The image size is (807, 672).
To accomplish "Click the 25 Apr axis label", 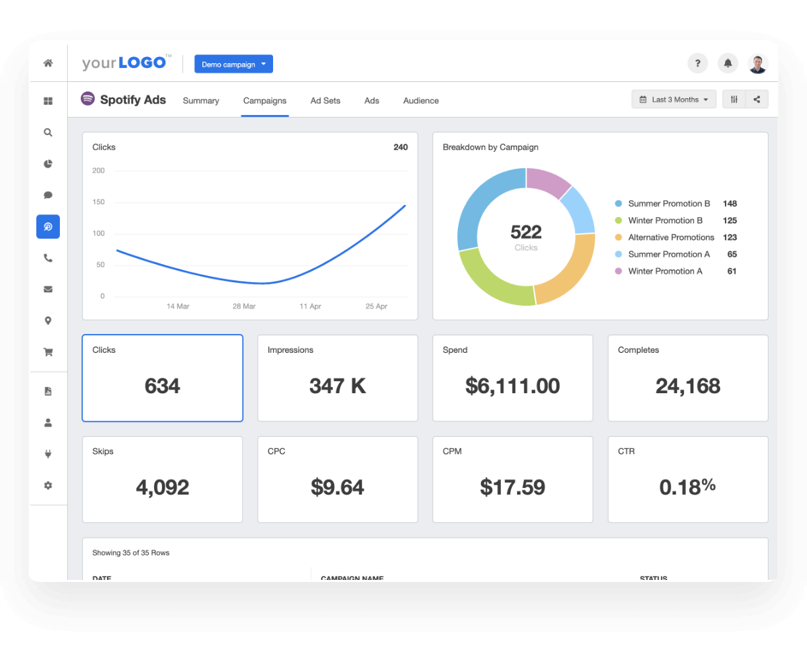I will 376,306.
